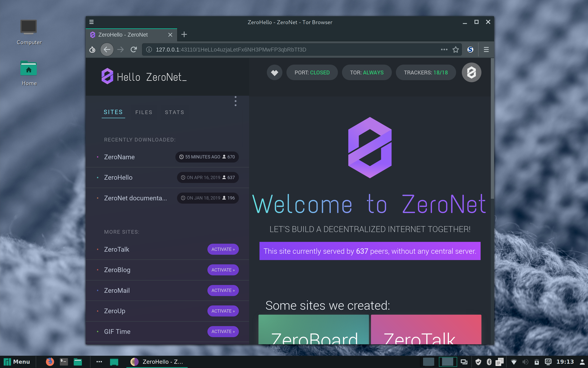This screenshot has width=588, height=368.
Task: Open the window menu icon in title bar
Action: 91,22
